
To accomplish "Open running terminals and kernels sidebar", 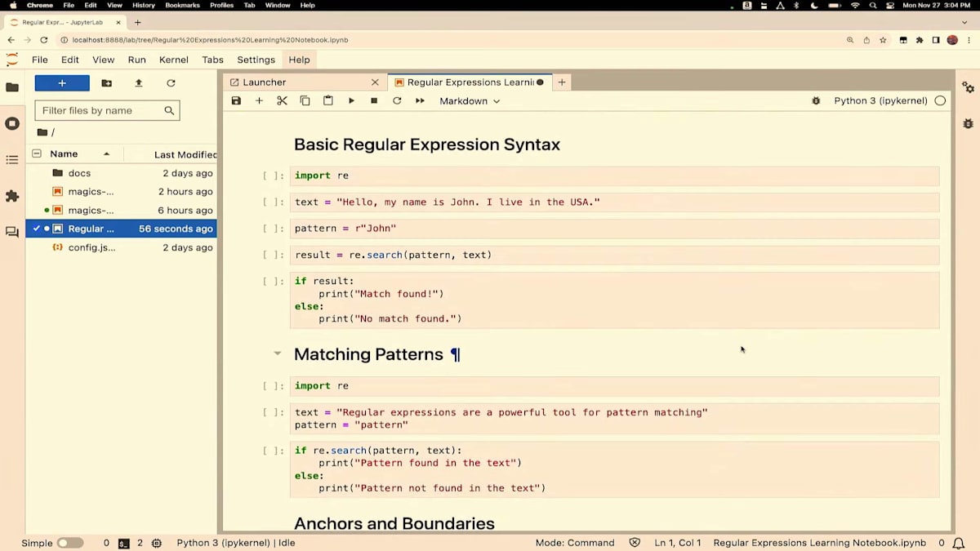I will [12, 123].
